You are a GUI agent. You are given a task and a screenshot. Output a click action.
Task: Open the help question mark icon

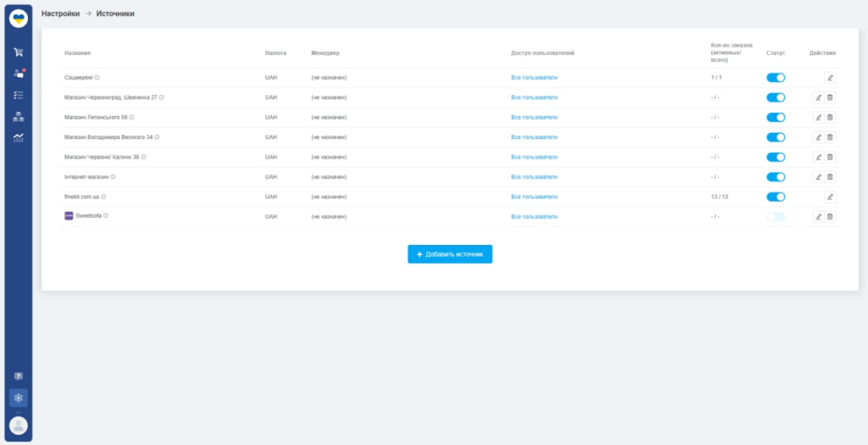(x=19, y=376)
